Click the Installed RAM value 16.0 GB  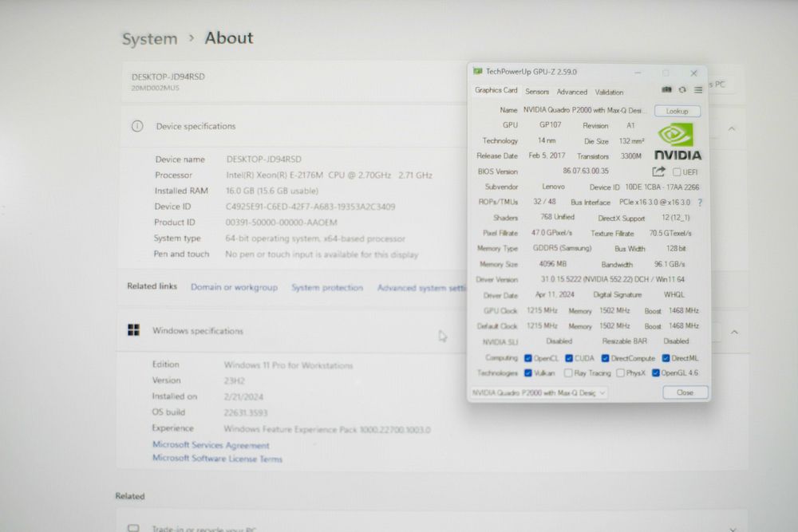272,191
